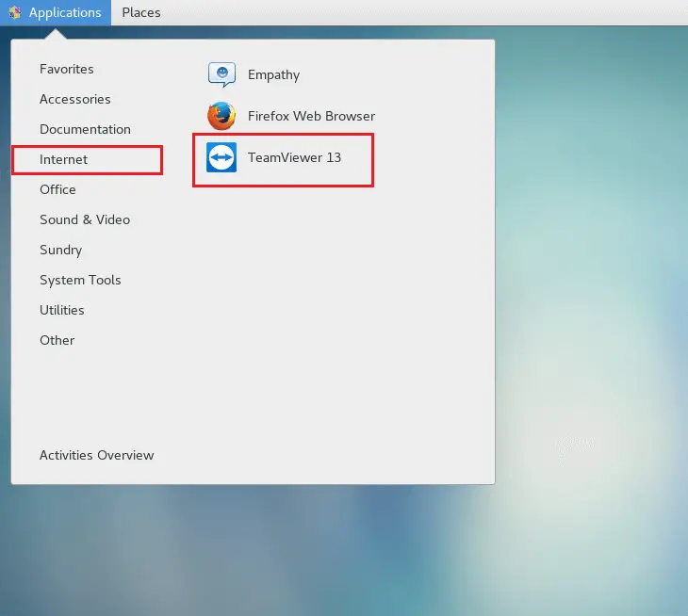Open the Places menu
688x616 pixels.
pos(141,12)
